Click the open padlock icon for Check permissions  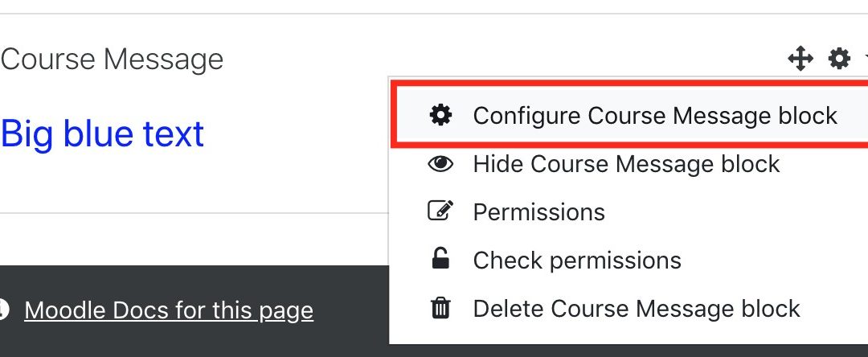click(440, 259)
